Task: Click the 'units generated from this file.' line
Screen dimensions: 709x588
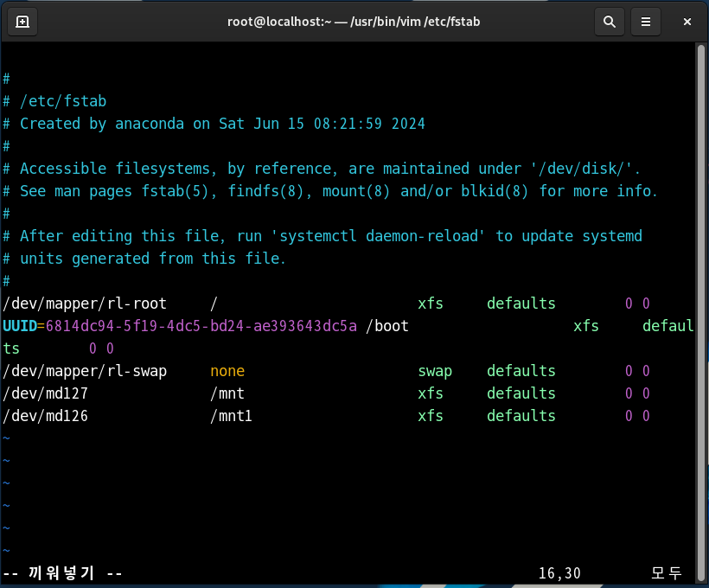Action: point(144,259)
